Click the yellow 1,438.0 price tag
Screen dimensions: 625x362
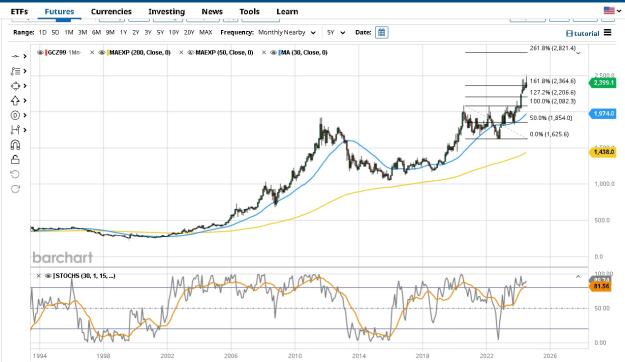602,152
